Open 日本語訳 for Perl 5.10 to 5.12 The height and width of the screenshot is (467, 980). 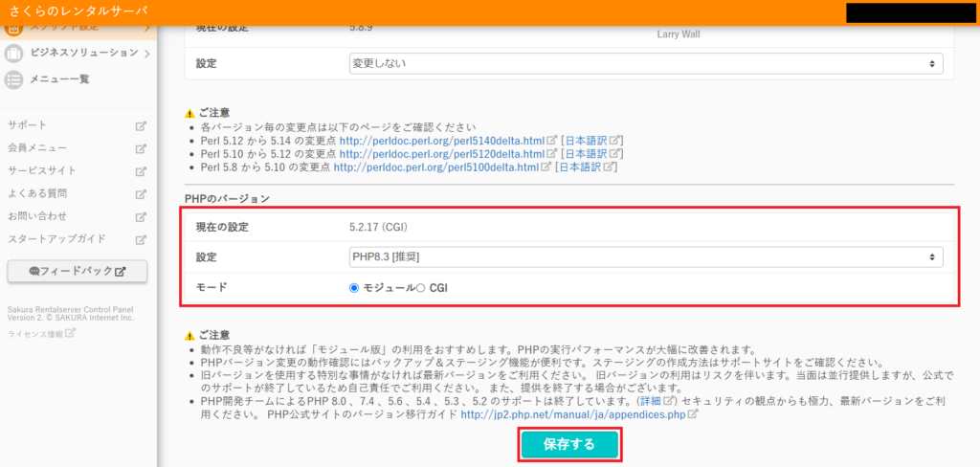tap(586, 153)
